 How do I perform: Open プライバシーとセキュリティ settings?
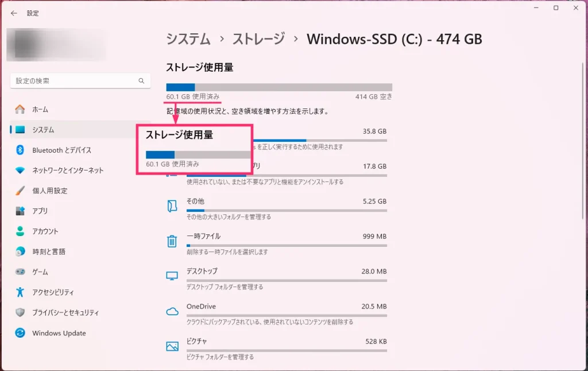[80, 312]
